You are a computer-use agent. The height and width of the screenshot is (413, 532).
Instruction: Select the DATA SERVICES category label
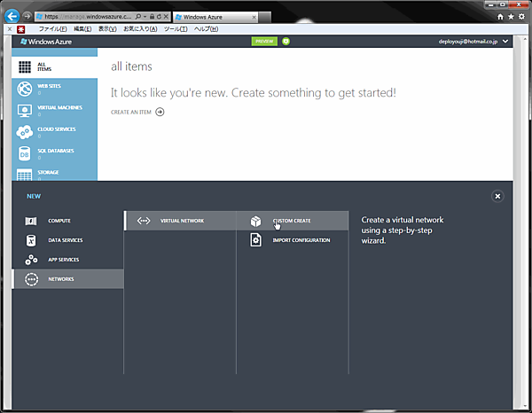[66, 240]
